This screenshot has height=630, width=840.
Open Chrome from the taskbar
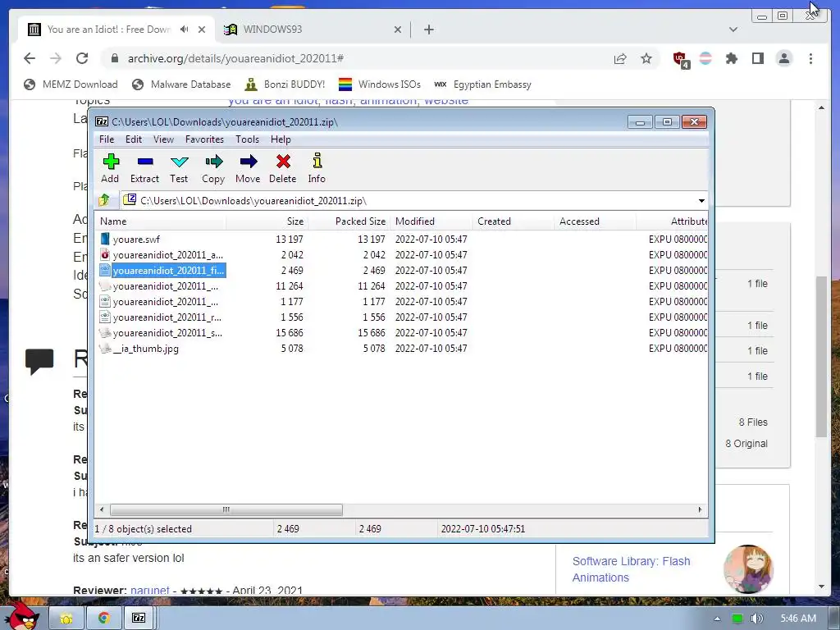tap(104, 619)
